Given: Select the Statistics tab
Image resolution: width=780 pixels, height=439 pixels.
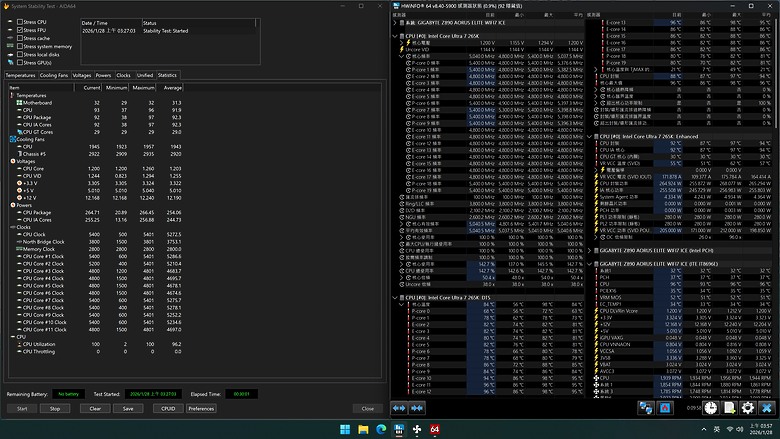Looking at the screenshot, I should [167, 75].
